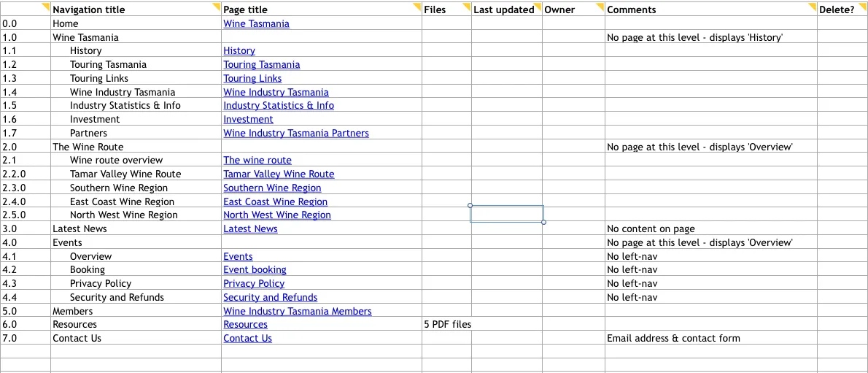Viewport: 868px width, 373px height.
Task: Select the 'Navigation title' header cell
Action: pos(136,9)
